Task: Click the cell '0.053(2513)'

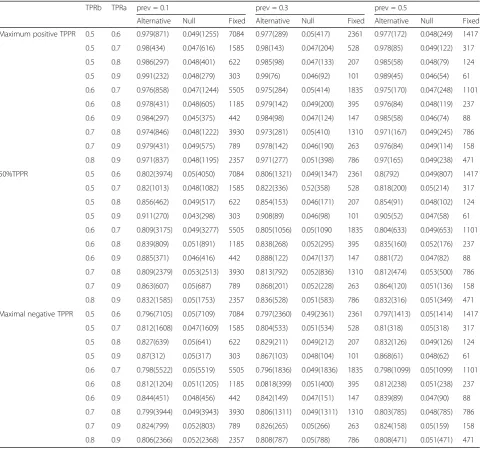Action: click(200, 272)
